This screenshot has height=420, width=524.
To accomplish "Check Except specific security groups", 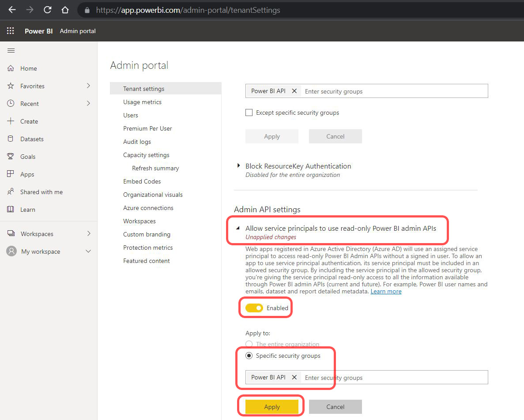I will [249, 112].
